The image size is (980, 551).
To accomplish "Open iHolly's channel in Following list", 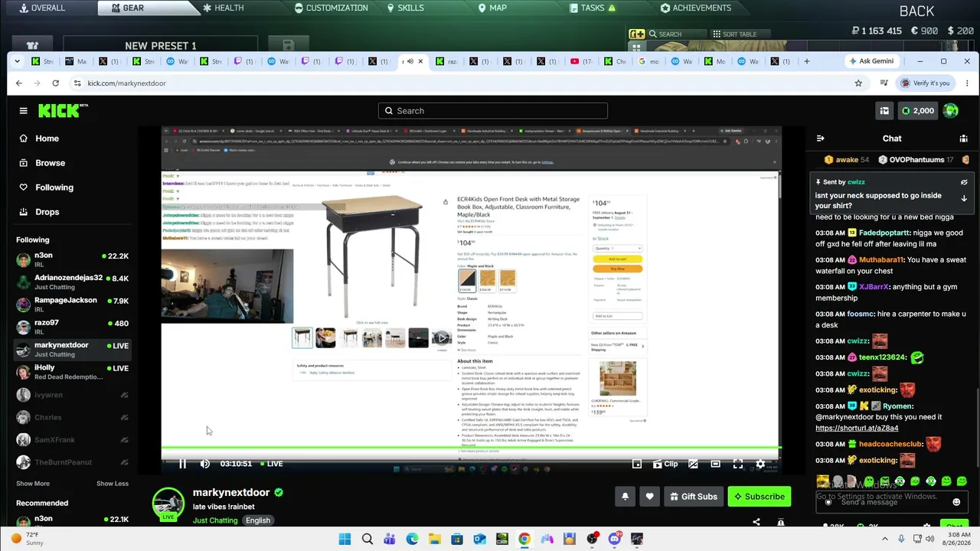I will [x=72, y=373].
